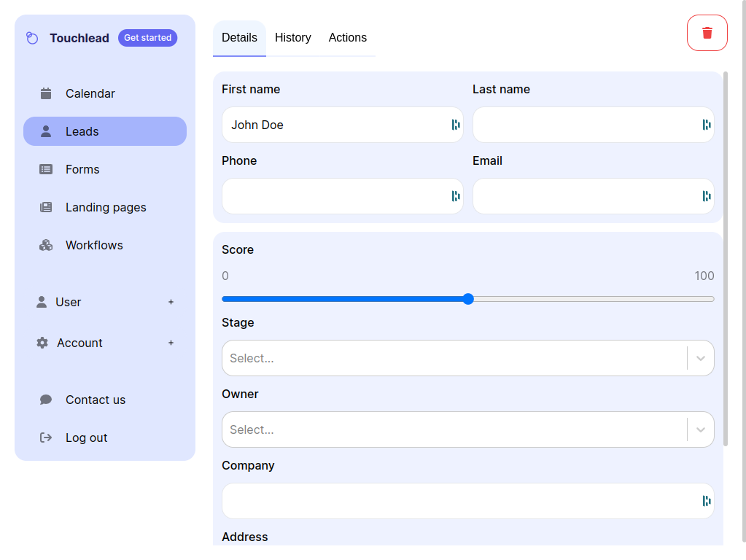Click the Workflows cubes icon
Image resolution: width=746 pixels, height=560 pixels.
[46, 245]
